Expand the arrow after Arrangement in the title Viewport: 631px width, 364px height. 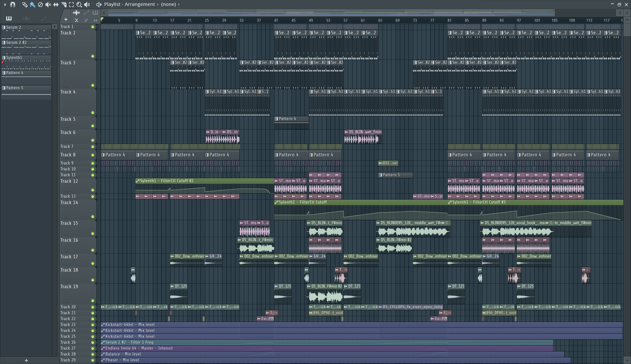[x=158, y=4]
